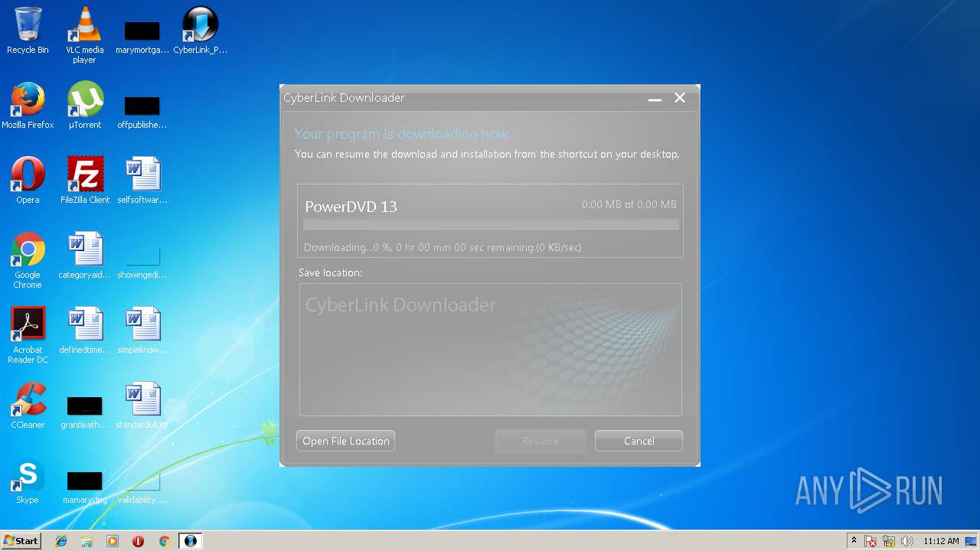Open the Skype desktop shortcut

28,481
